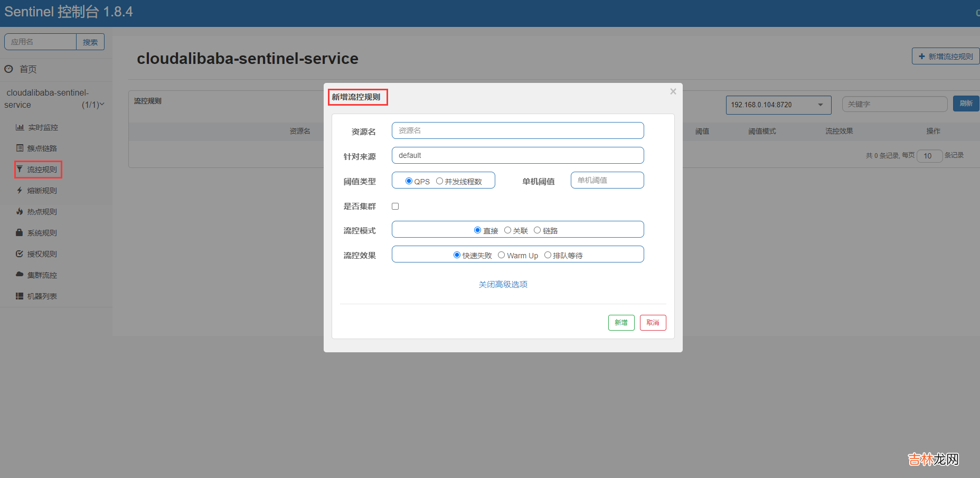Screen dimensions: 980x478
Task: Click the filter funnel icon for 流控规则
Action: pos(20,170)
